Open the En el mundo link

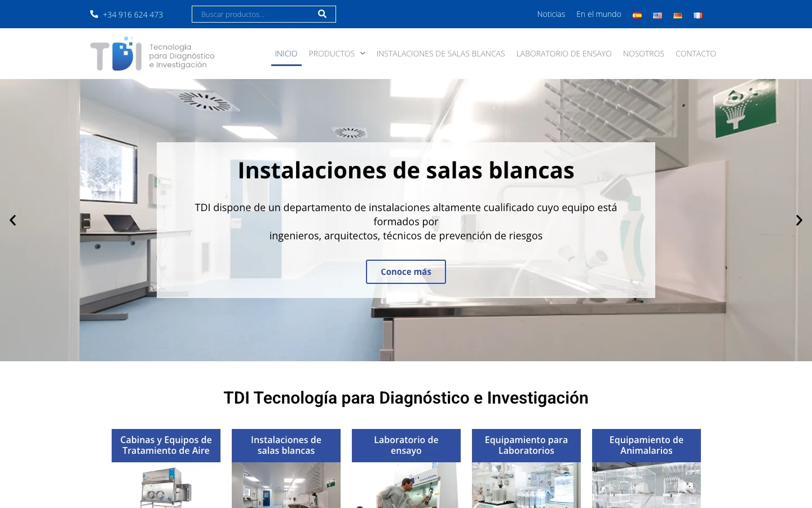pos(599,14)
